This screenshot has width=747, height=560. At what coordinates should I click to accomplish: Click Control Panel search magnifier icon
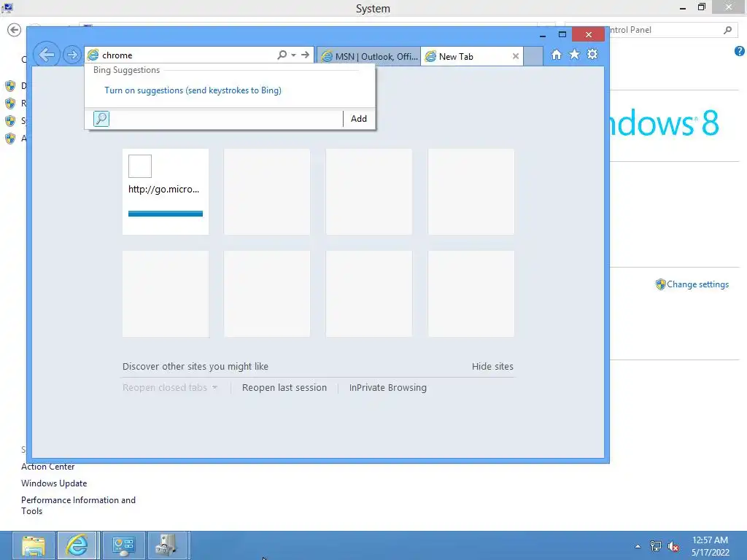[727, 30]
